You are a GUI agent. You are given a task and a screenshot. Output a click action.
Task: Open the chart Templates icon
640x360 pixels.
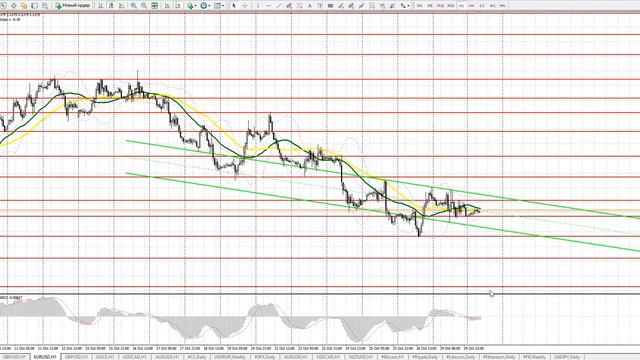click(x=218, y=6)
